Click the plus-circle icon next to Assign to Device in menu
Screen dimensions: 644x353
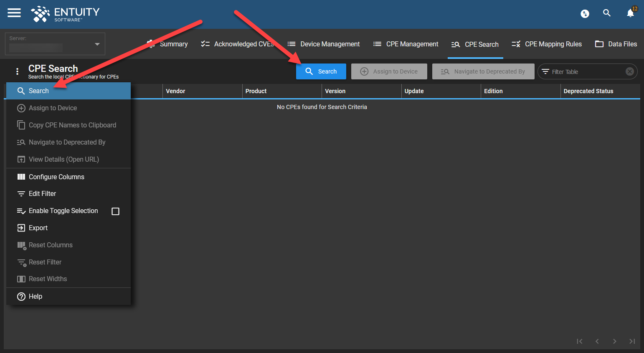tap(21, 108)
